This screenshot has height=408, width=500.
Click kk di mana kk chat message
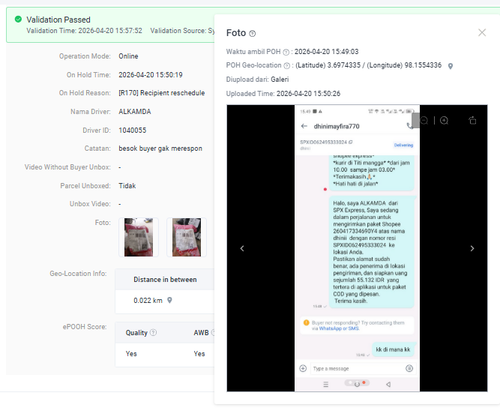click(393, 349)
